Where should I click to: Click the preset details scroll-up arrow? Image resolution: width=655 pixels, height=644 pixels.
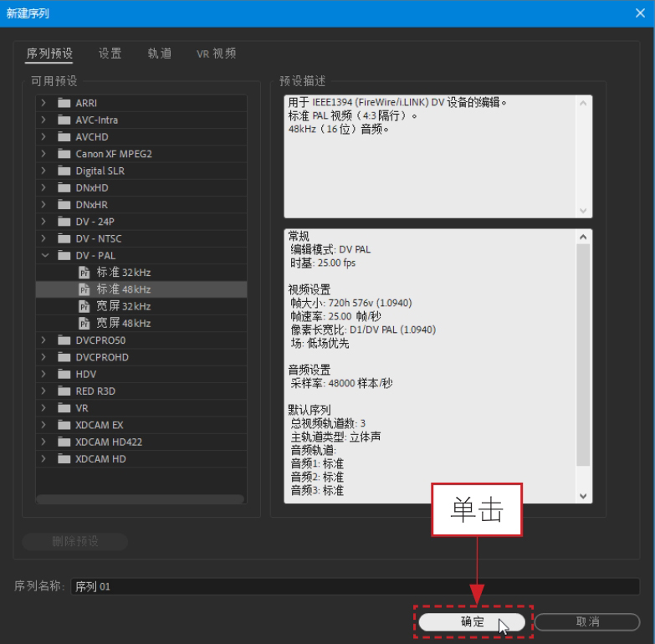583,237
